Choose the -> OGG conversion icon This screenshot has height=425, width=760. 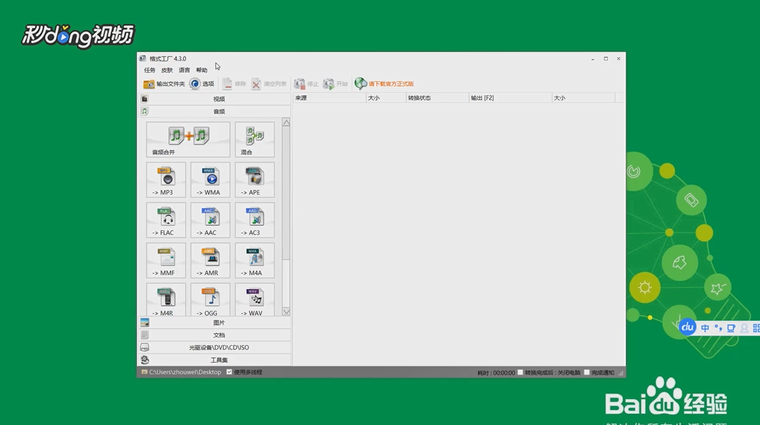[x=210, y=300]
